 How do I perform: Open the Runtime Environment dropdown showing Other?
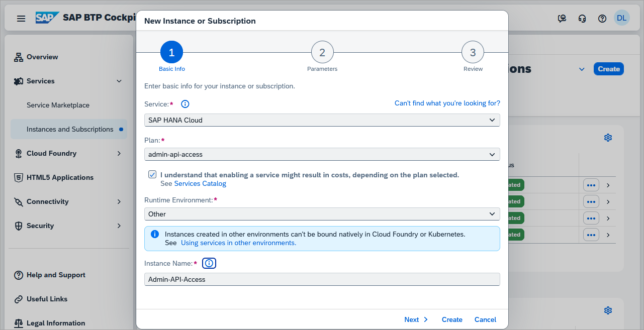[x=322, y=214]
